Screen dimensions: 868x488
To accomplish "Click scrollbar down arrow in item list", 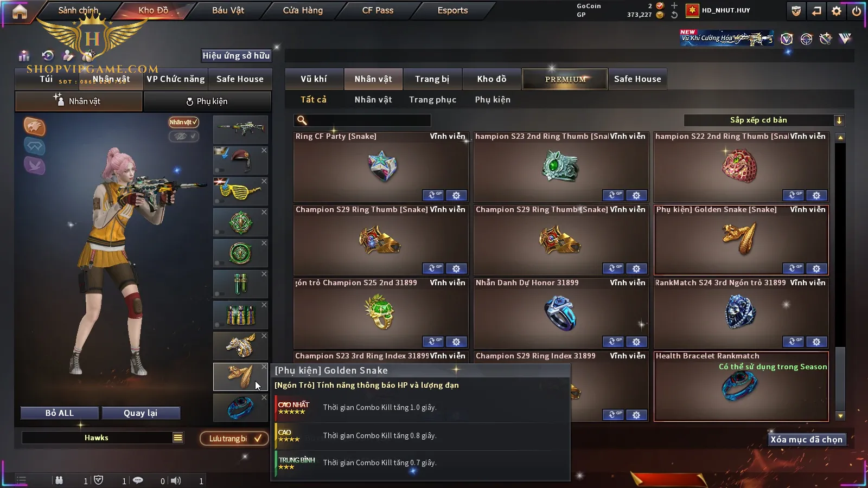I will coord(840,416).
